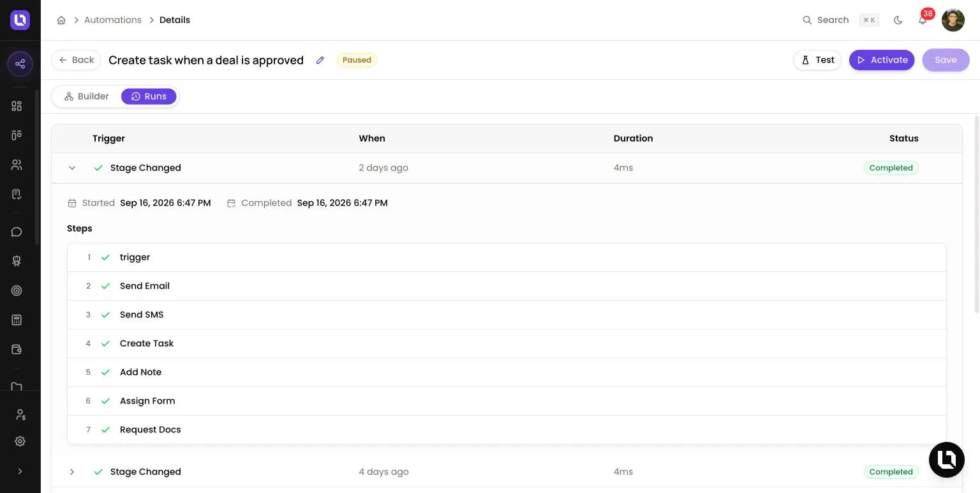The height and width of the screenshot is (493, 980).
Task: Open the calculator icon in sidebar
Action: [17, 320]
